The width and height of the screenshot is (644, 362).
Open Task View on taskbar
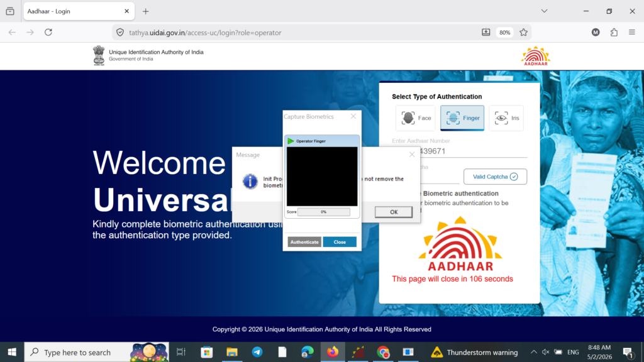181,352
